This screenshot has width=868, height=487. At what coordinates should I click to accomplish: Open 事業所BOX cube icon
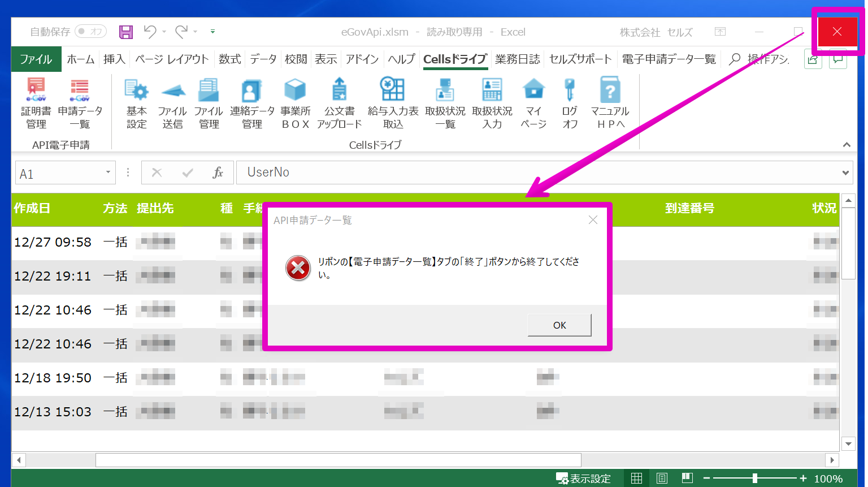click(x=296, y=104)
